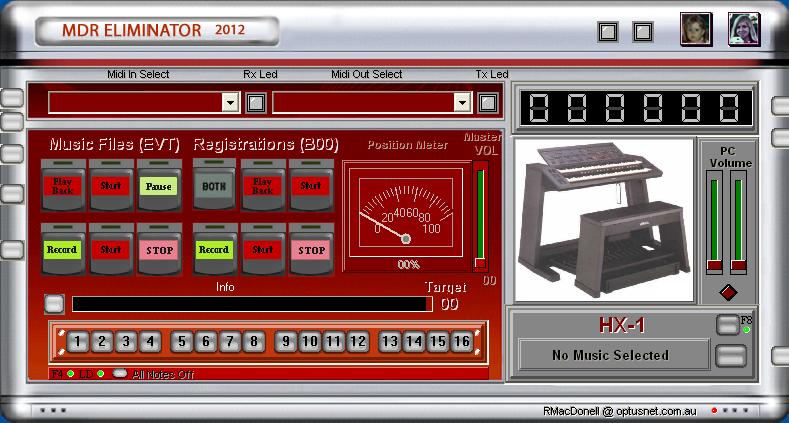Click the left PC Volume slider

pyautogui.click(x=714, y=264)
